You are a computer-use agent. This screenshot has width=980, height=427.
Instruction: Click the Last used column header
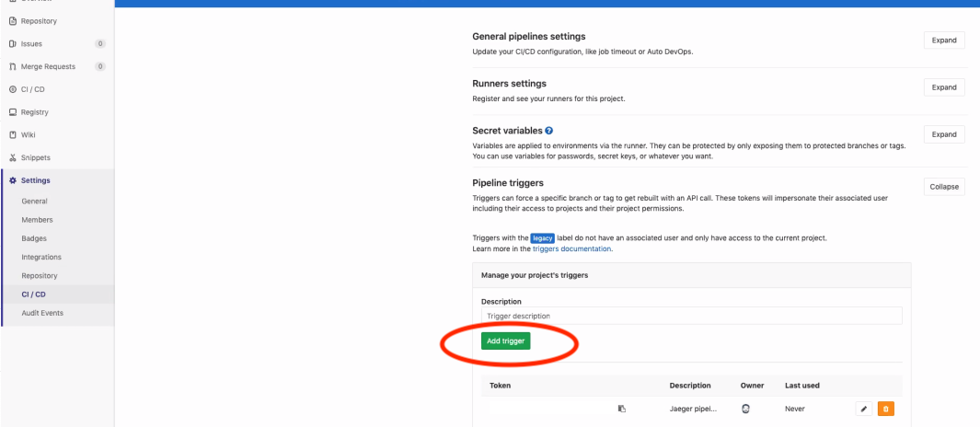[802, 386]
